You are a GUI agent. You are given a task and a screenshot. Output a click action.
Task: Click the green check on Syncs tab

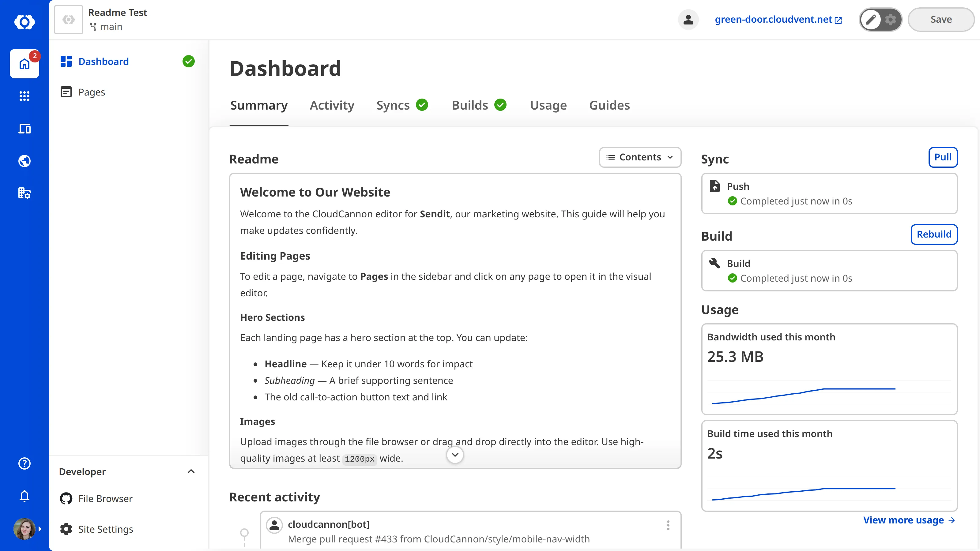(422, 105)
